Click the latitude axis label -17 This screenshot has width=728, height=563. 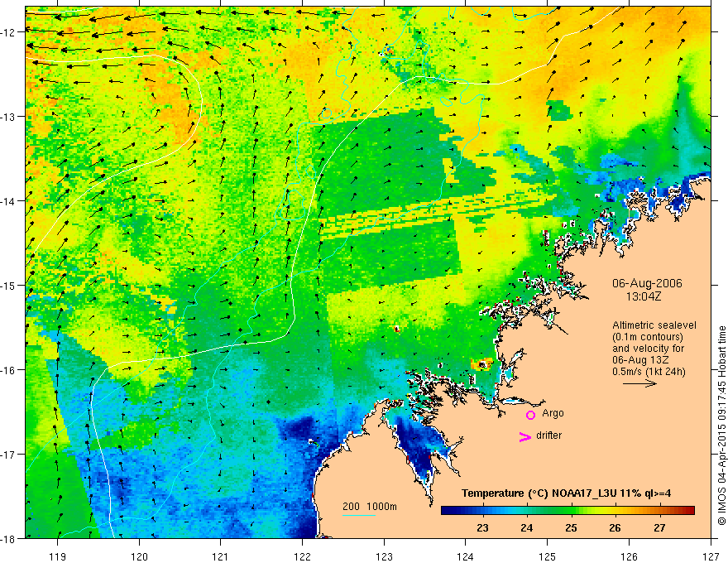click(8, 455)
